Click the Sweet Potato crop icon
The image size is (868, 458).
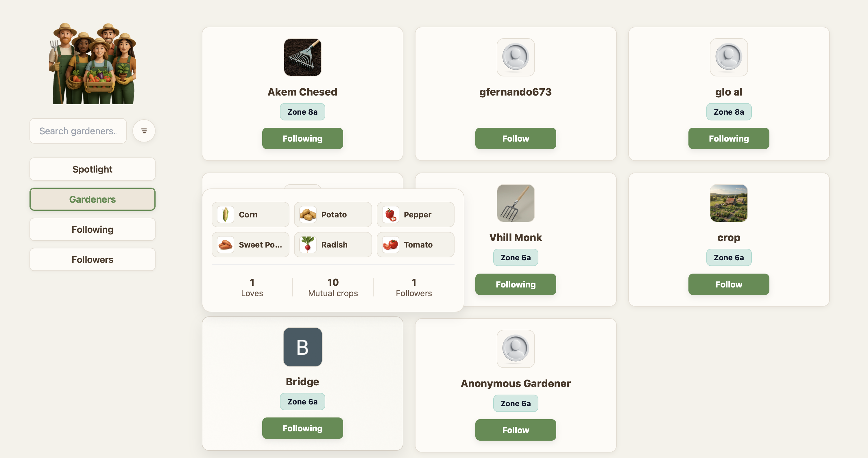click(x=226, y=245)
